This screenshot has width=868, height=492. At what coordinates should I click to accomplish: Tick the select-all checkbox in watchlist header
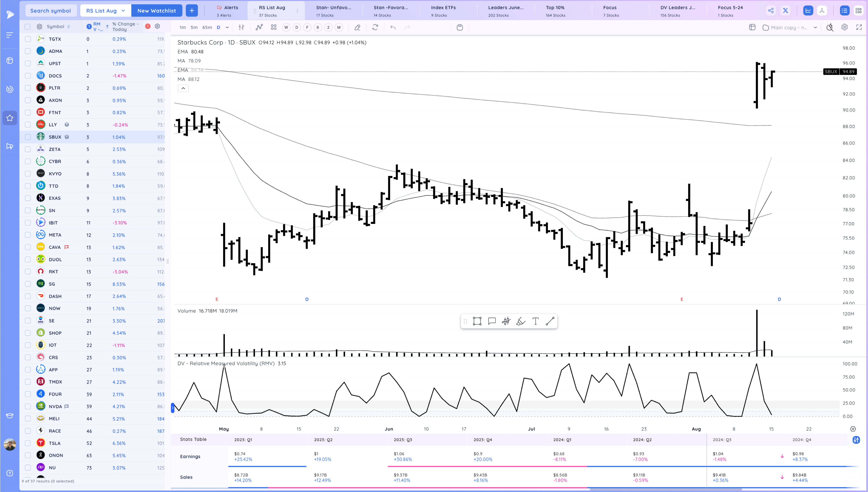point(28,26)
